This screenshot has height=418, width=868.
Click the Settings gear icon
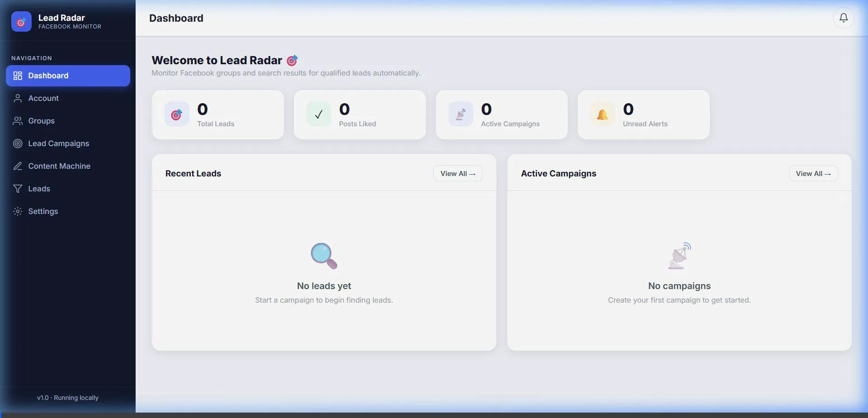click(x=18, y=211)
